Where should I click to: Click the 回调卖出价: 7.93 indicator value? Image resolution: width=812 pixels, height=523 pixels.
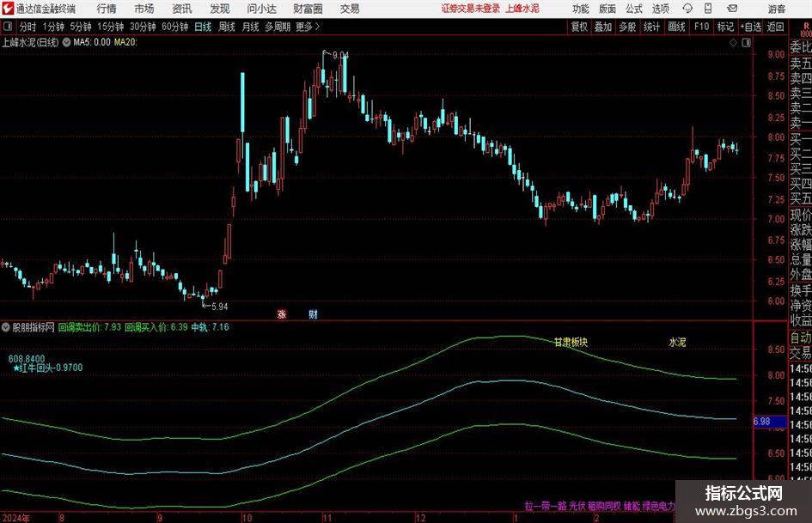[89, 327]
